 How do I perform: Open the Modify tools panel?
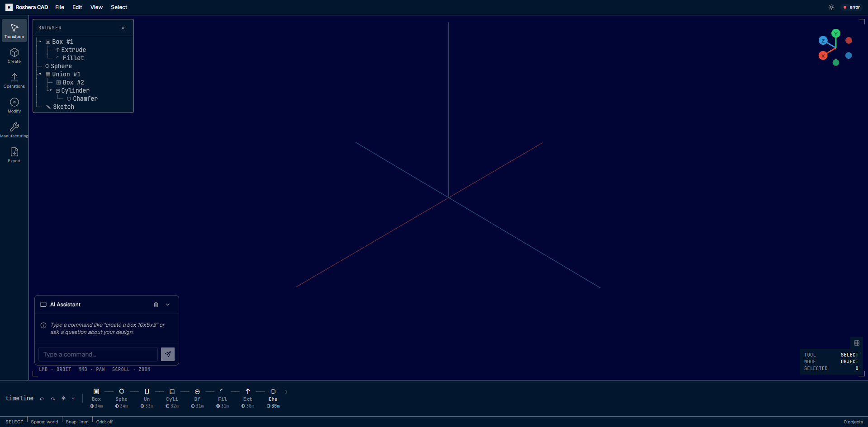[x=14, y=105]
